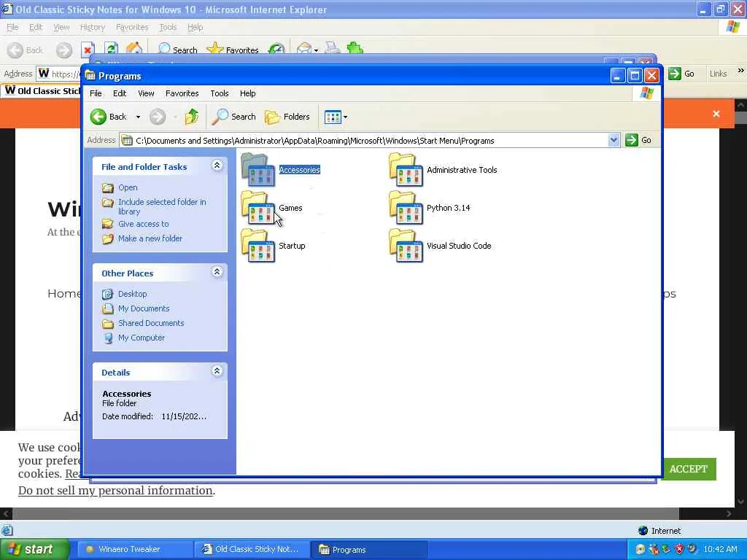Expand Links chevron in Internet Explorer
Screen dimensions: 747x560
[x=741, y=71]
